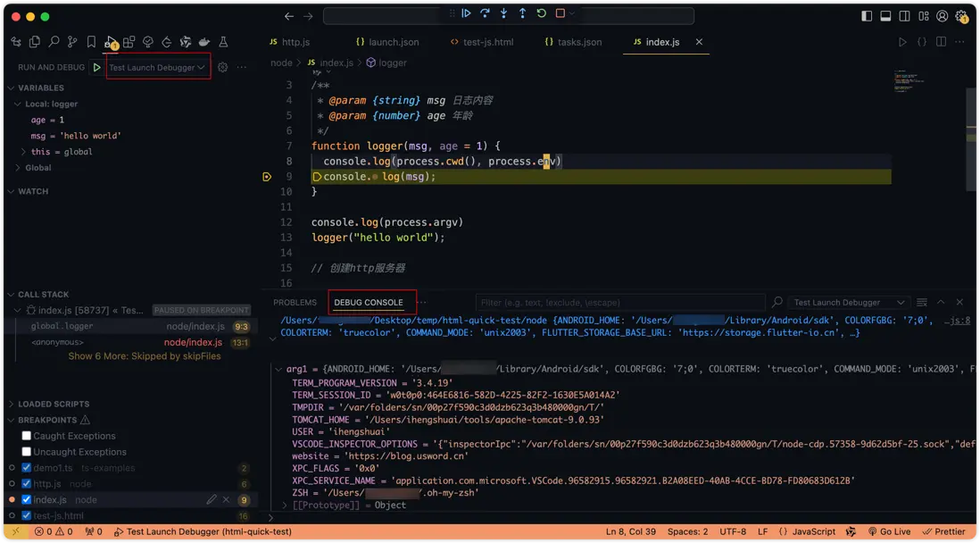
Task: Stop the running debugger
Action: click(561, 13)
